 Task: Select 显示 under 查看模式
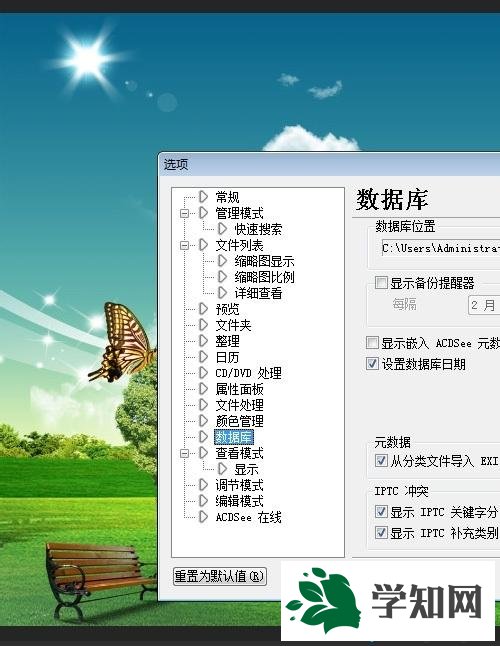point(246,469)
